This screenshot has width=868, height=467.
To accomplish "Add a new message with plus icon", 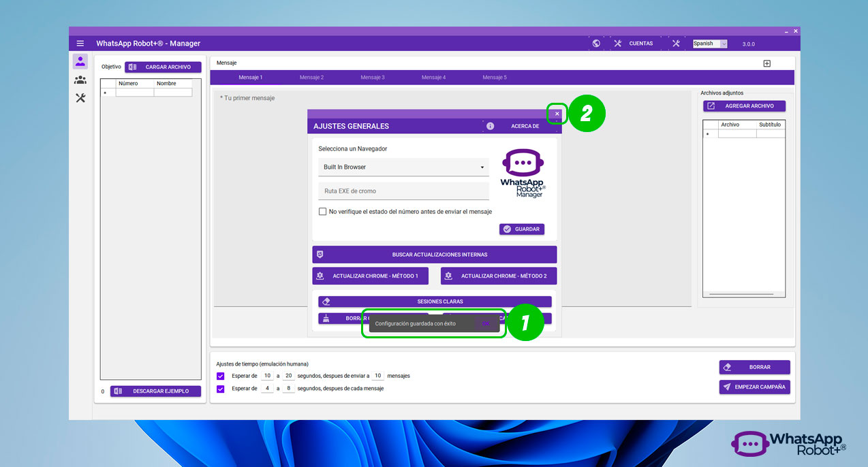I will 766,63.
